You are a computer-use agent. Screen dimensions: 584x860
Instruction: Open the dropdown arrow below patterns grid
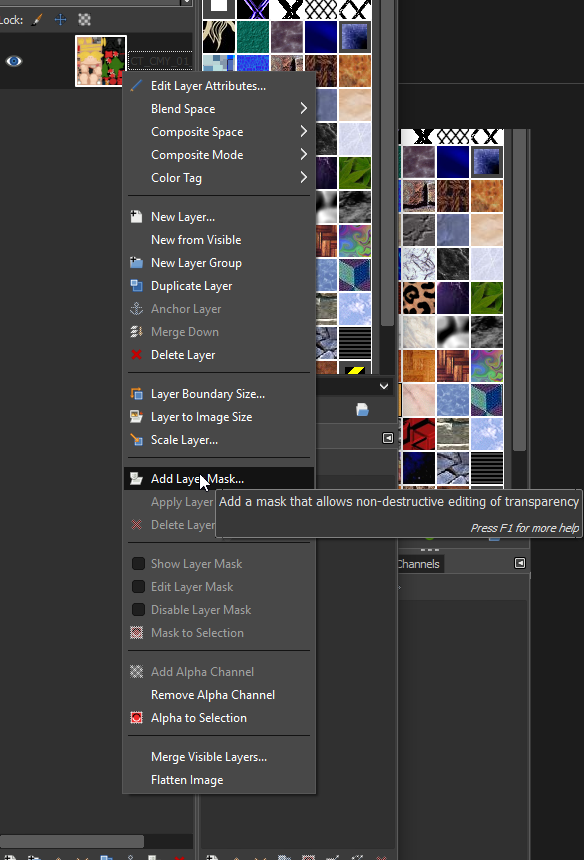point(384,386)
